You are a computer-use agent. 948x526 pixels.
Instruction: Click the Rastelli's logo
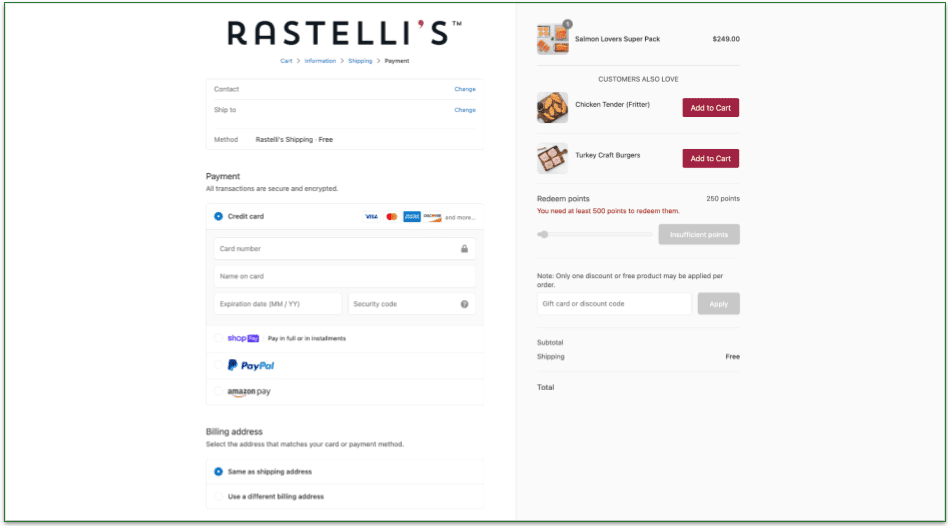click(x=344, y=33)
